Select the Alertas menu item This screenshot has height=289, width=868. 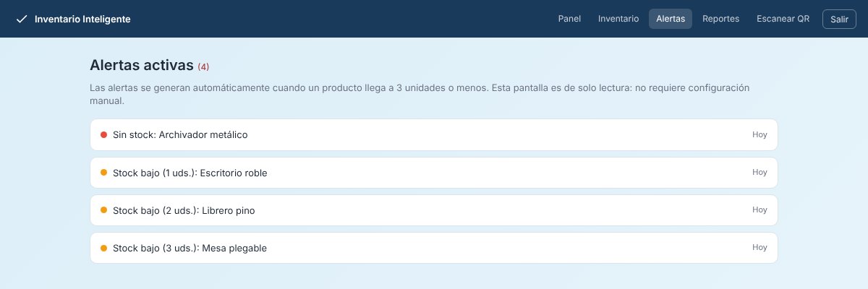point(671,19)
